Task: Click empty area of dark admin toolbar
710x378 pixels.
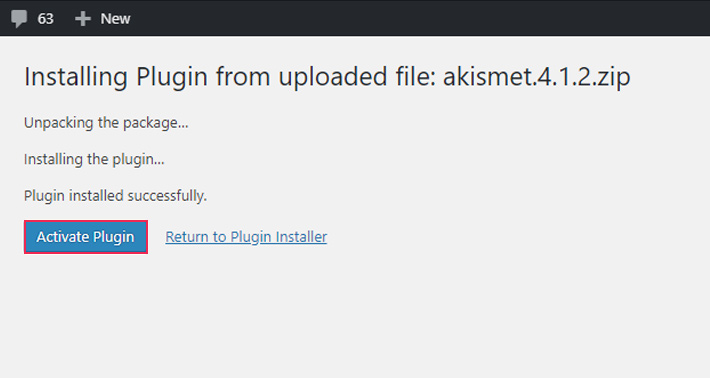Action: point(408,18)
